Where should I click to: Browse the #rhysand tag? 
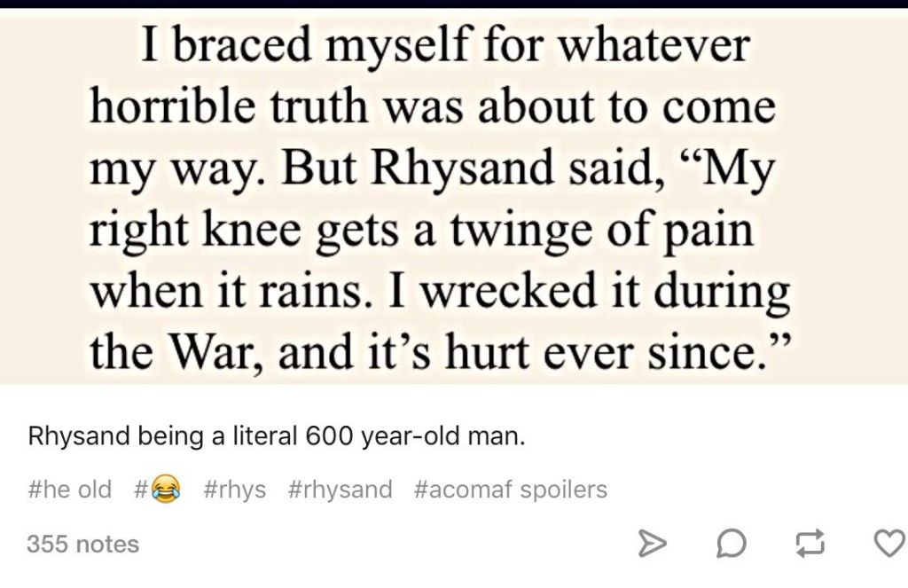pyautogui.click(x=340, y=489)
